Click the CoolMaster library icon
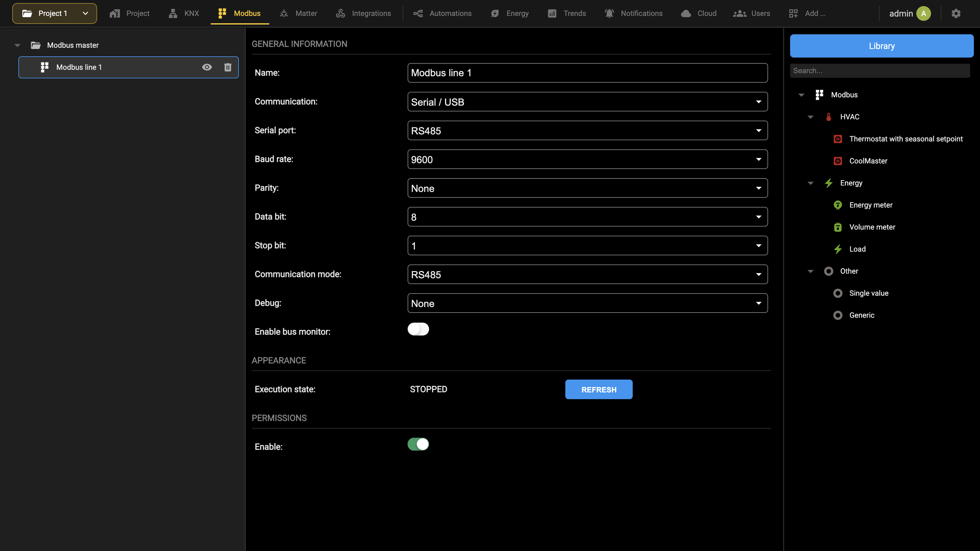 (838, 161)
